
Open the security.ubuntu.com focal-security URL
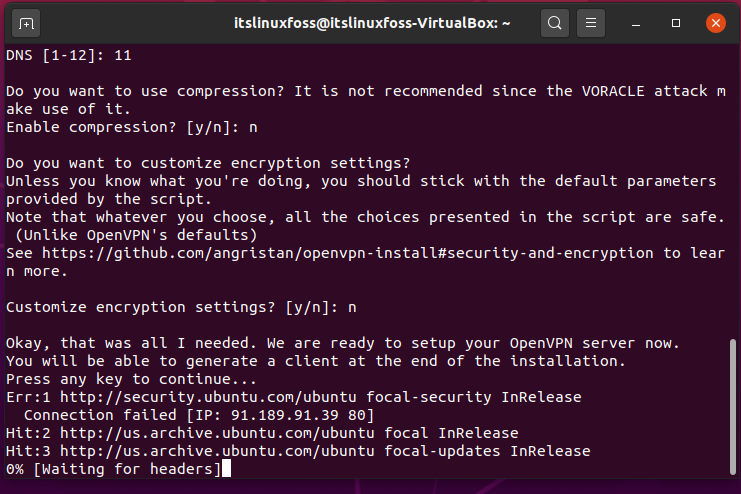tap(208, 397)
